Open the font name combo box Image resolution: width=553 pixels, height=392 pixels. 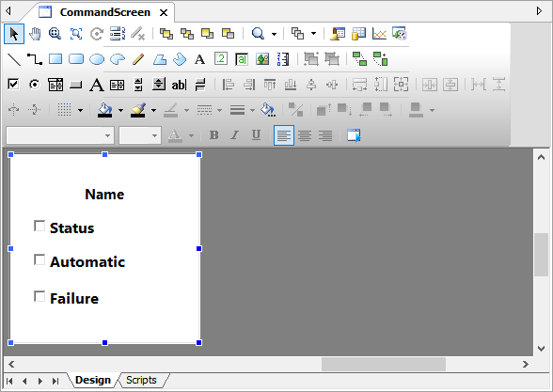60,135
